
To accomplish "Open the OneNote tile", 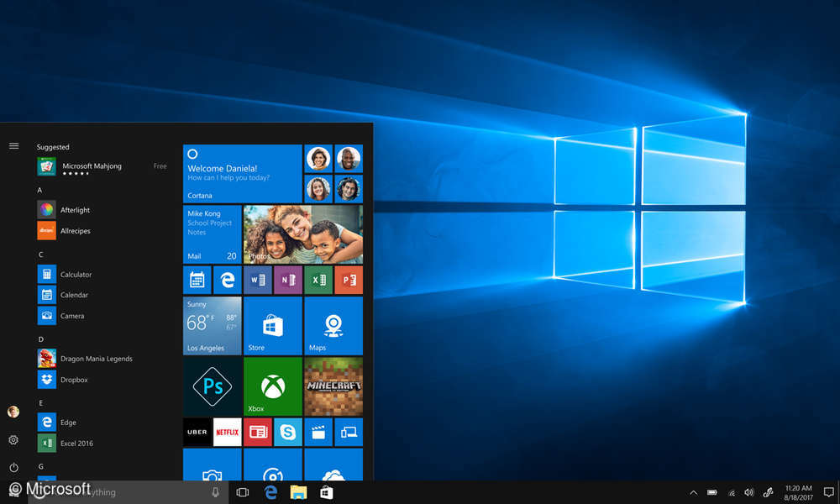I will click(x=287, y=279).
